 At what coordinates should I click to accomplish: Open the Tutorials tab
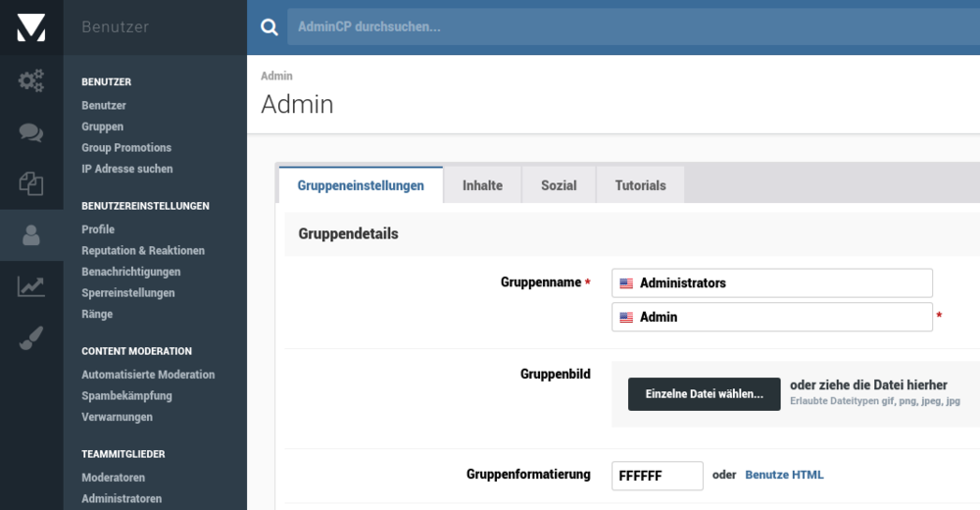[640, 185]
